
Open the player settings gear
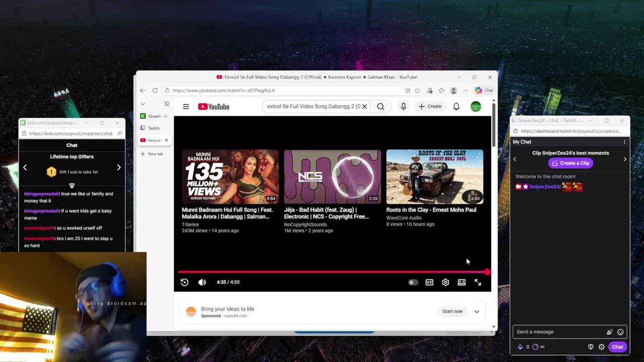pos(445,282)
